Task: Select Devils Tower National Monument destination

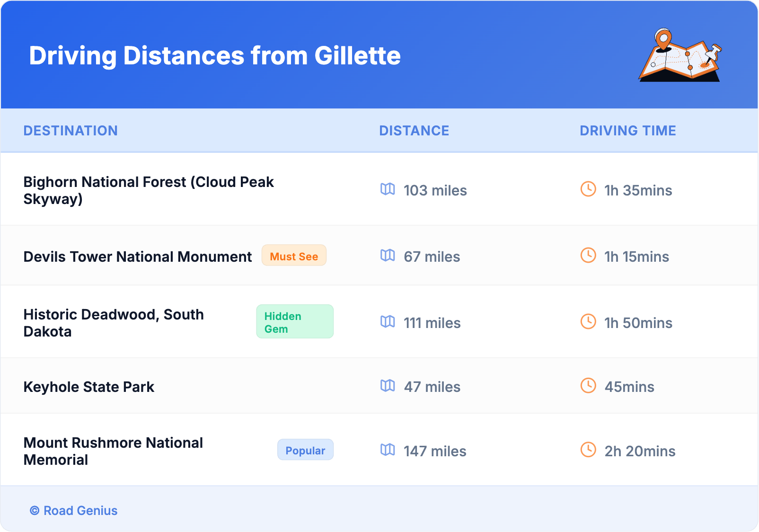Action: point(138,257)
